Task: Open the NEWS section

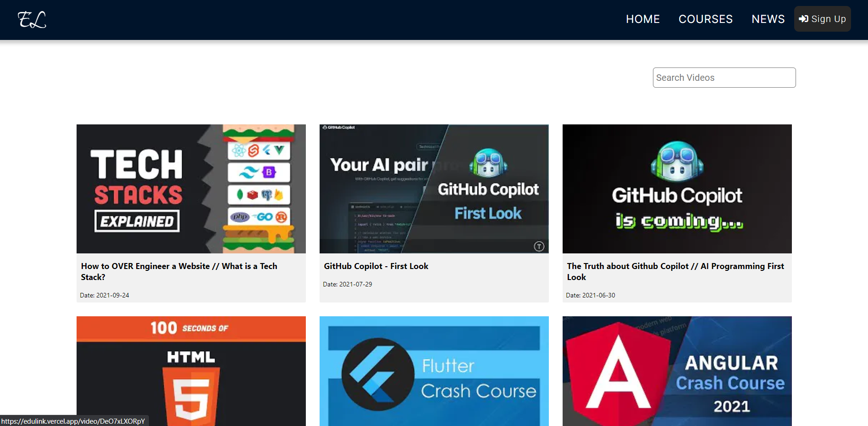Action: [x=768, y=19]
